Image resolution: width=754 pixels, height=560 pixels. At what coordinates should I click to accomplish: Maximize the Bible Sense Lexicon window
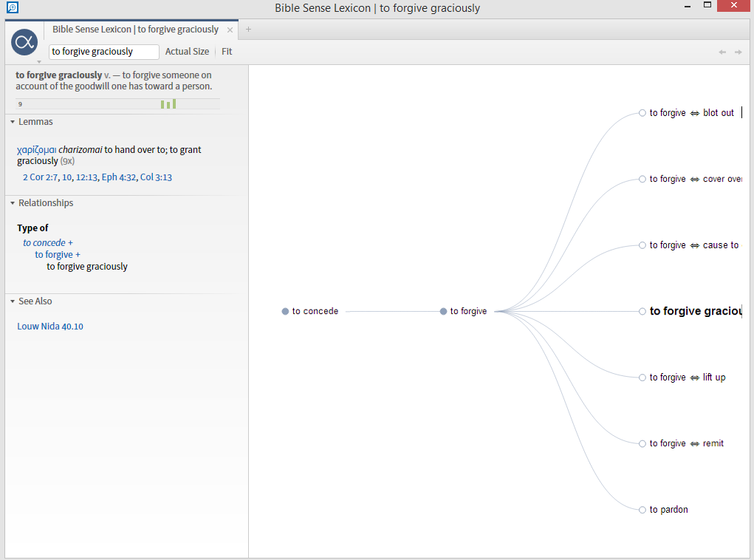pyautogui.click(x=707, y=5)
